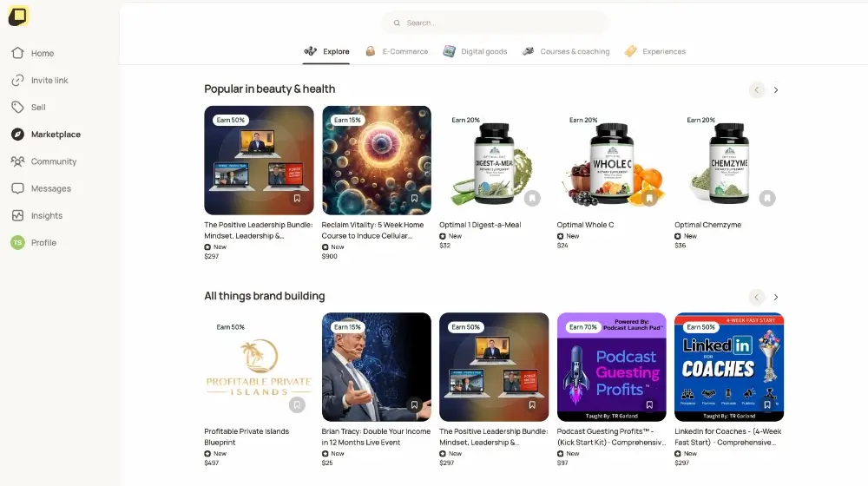Viewport: 868px width, 486px height.
Task: Open Brian Tracy Double Your Income listing
Action: [x=376, y=437]
